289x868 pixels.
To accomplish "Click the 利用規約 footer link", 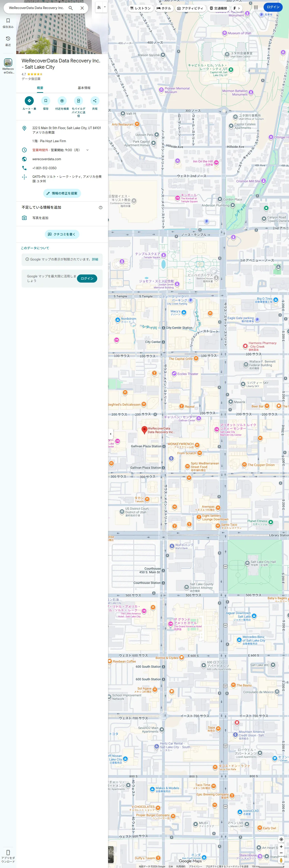I will [x=181, y=866].
